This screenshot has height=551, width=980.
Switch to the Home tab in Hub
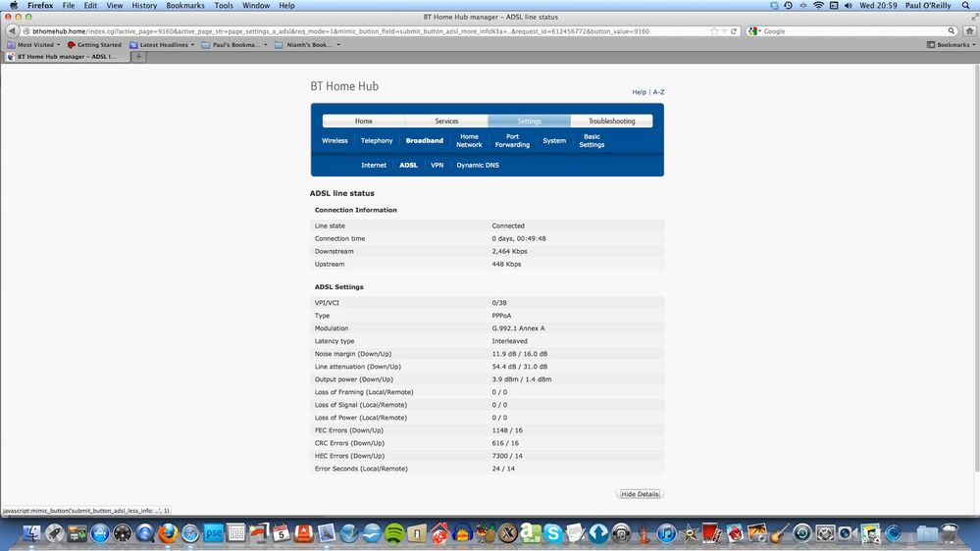[x=364, y=122]
